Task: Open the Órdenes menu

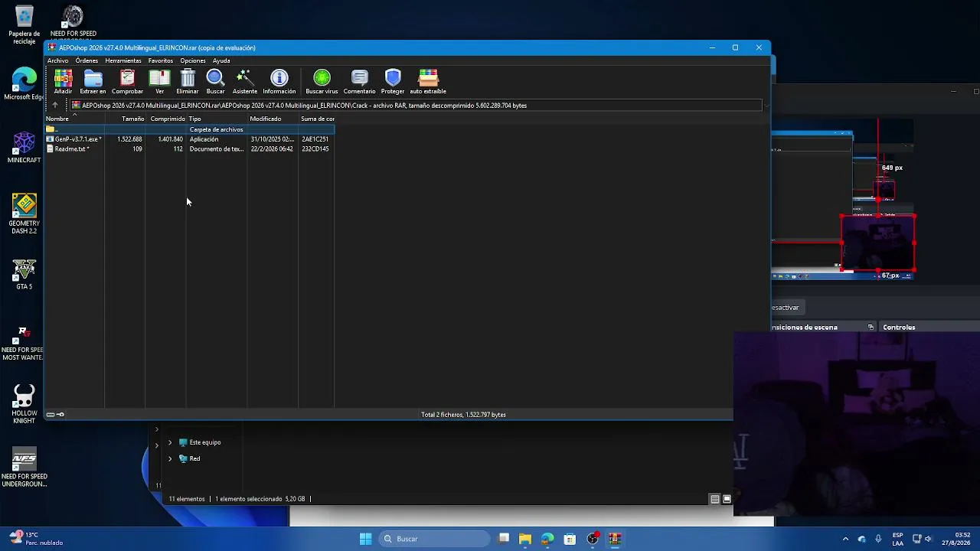Action: pos(87,60)
